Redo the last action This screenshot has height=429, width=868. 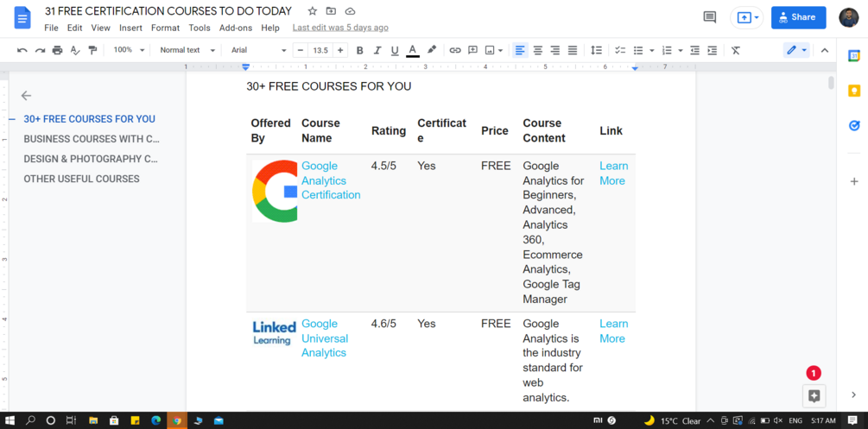(40, 50)
